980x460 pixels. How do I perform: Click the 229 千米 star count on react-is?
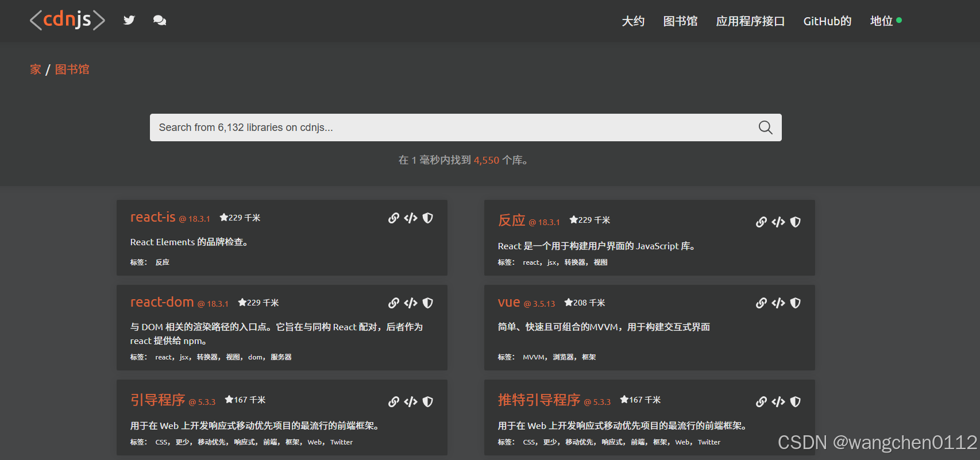point(240,218)
